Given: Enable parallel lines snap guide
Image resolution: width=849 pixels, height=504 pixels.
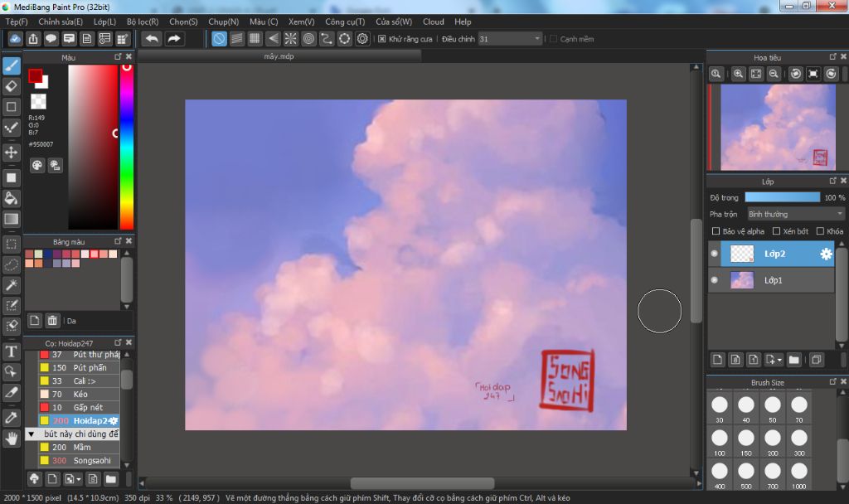Looking at the screenshot, I should pyautogui.click(x=236, y=38).
